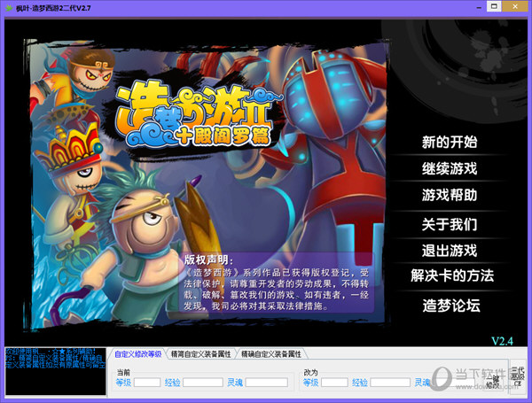Focus the 当前 等级 input field
This screenshot has height=403, width=532.
click(x=147, y=383)
